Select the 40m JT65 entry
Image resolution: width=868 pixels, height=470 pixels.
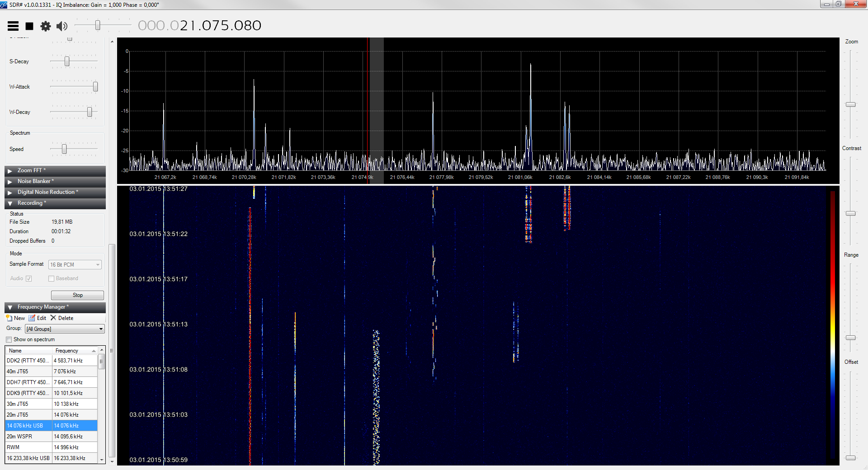pos(51,371)
